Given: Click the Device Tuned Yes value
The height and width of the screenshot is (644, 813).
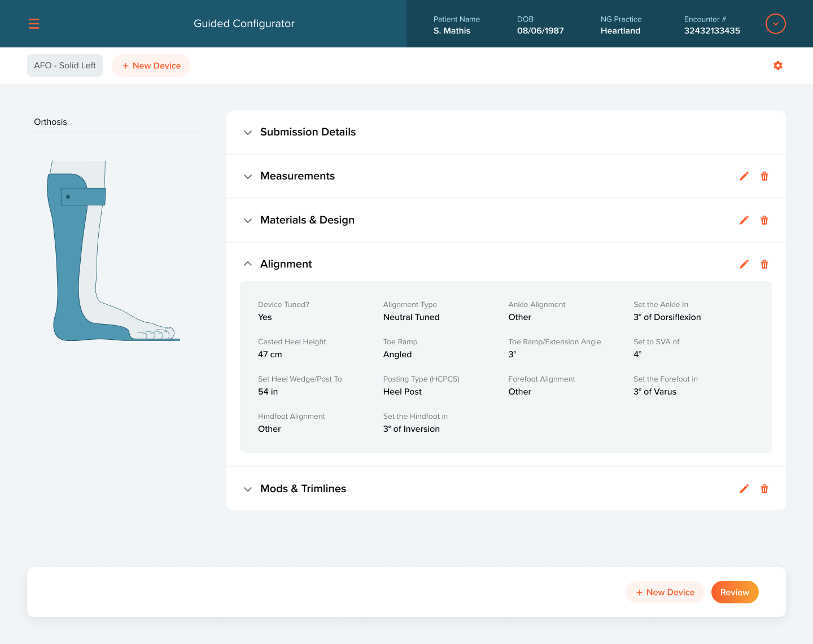Looking at the screenshot, I should pos(265,317).
